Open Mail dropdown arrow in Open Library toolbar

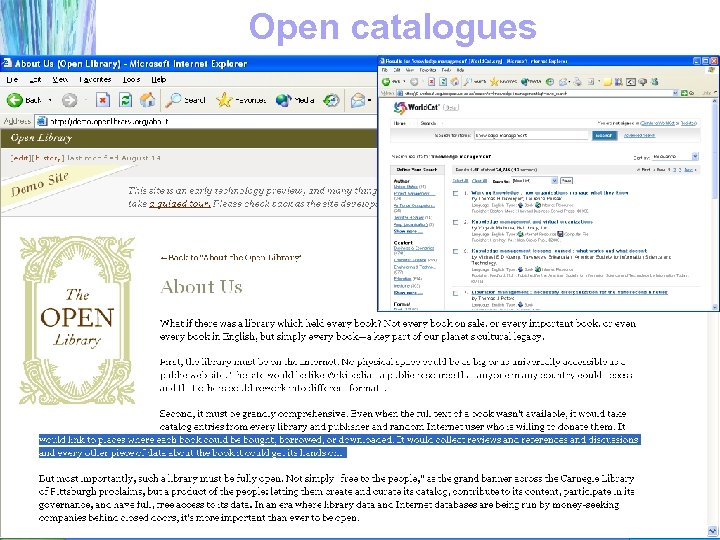(369, 100)
